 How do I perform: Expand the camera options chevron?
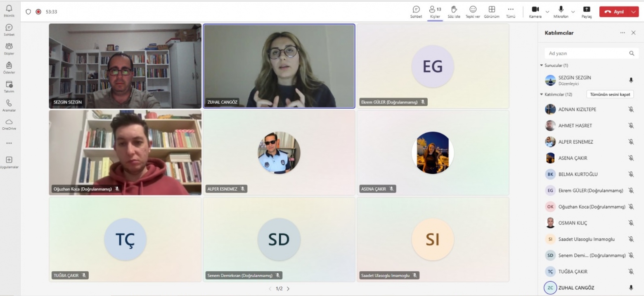point(547,12)
